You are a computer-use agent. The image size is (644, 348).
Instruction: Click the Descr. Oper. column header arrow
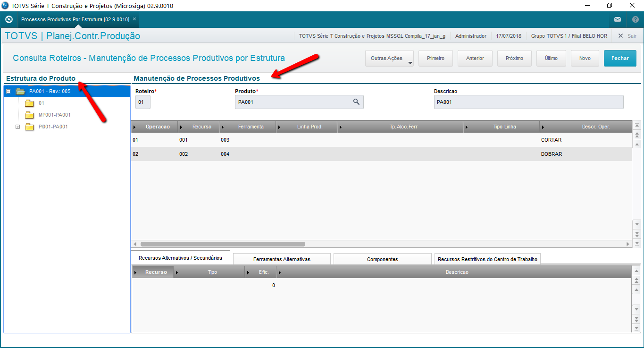543,127
